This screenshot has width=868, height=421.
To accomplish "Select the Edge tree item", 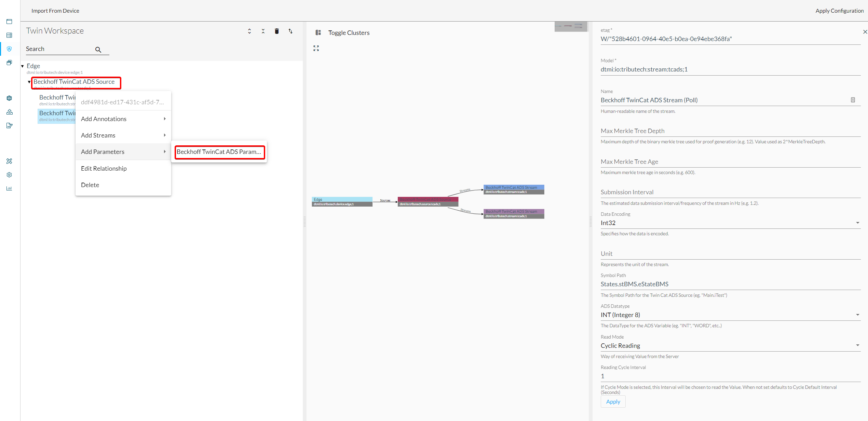I will 33,66.
